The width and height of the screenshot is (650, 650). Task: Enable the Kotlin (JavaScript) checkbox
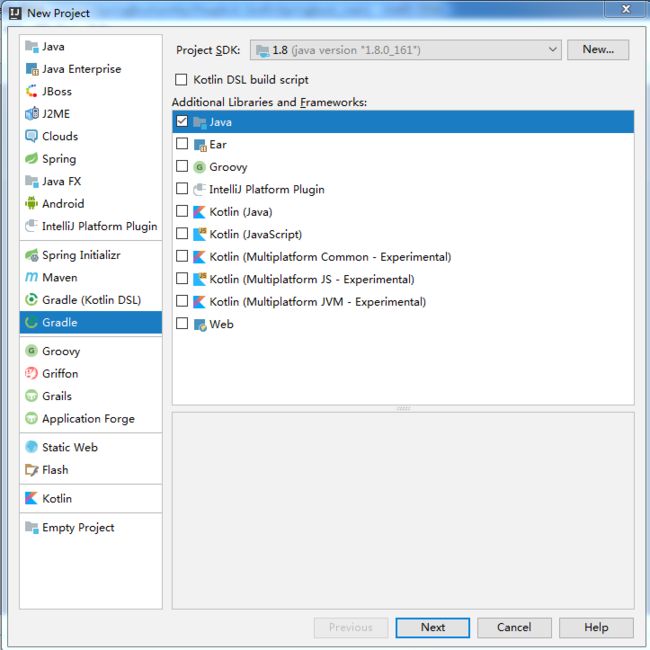click(x=182, y=233)
